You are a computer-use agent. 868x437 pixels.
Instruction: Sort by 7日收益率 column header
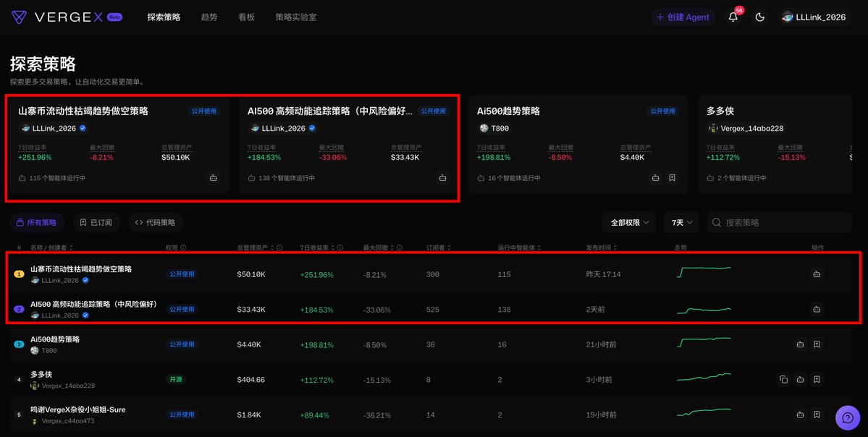click(x=318, y=248)
